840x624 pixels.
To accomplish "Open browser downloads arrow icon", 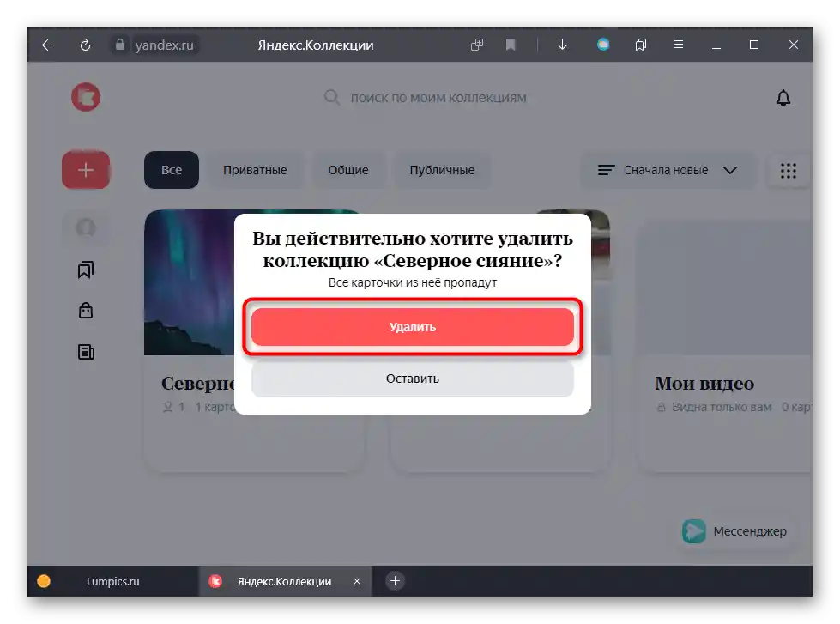I will 562,45.
